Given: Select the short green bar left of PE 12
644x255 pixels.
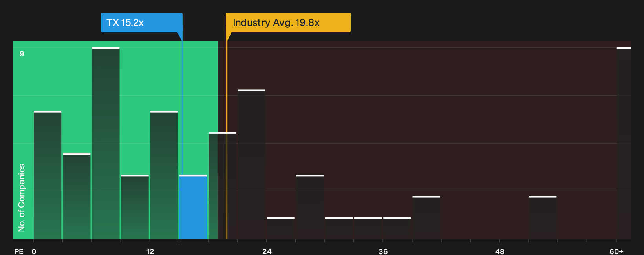Looking at the screenshot, I should click(135, 207).
